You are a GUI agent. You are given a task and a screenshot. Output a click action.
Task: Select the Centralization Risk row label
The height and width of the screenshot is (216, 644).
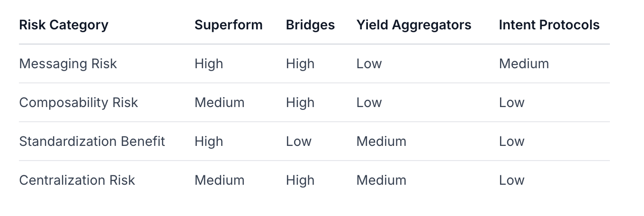click(77, 180)
